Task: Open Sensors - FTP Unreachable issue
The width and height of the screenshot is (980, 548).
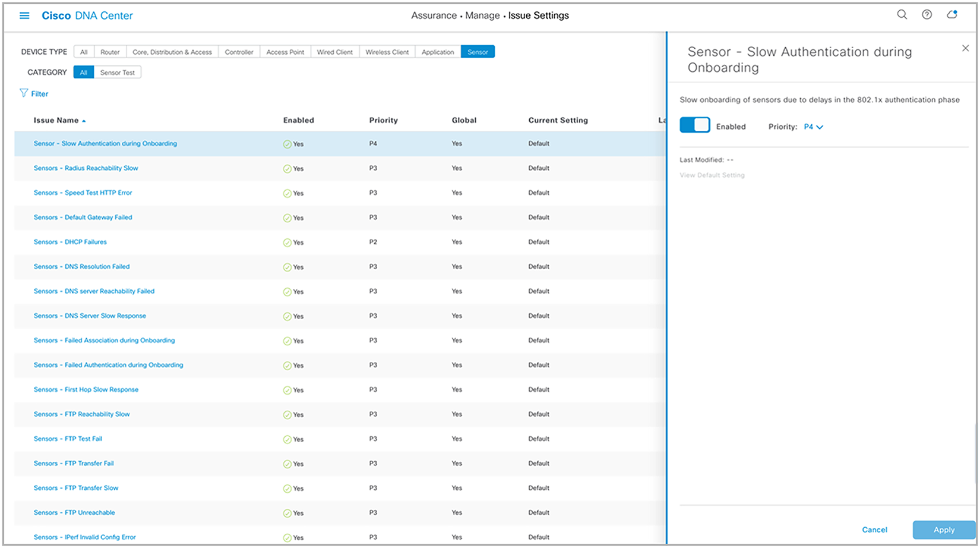Action: [74, 512]
